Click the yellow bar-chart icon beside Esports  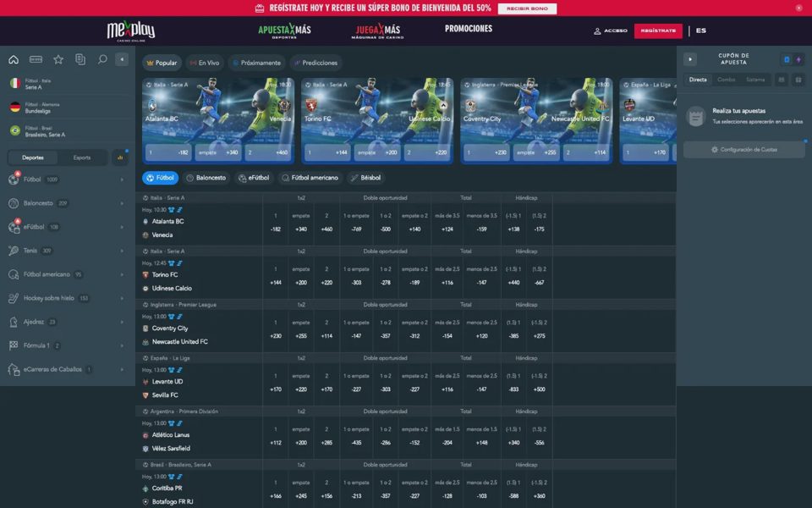120,157
